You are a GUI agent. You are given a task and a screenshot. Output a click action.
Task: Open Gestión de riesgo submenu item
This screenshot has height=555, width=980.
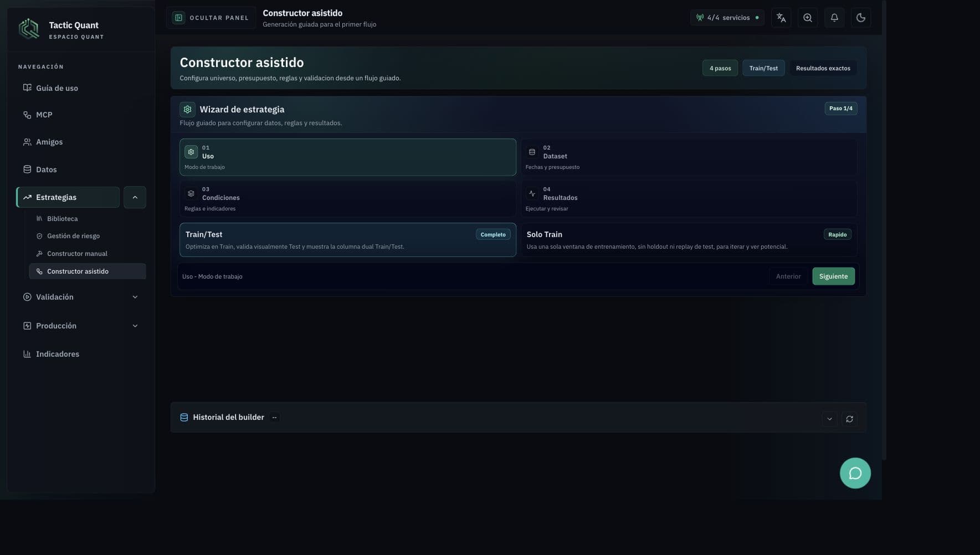pyautogui.click(x=88, y=236)
